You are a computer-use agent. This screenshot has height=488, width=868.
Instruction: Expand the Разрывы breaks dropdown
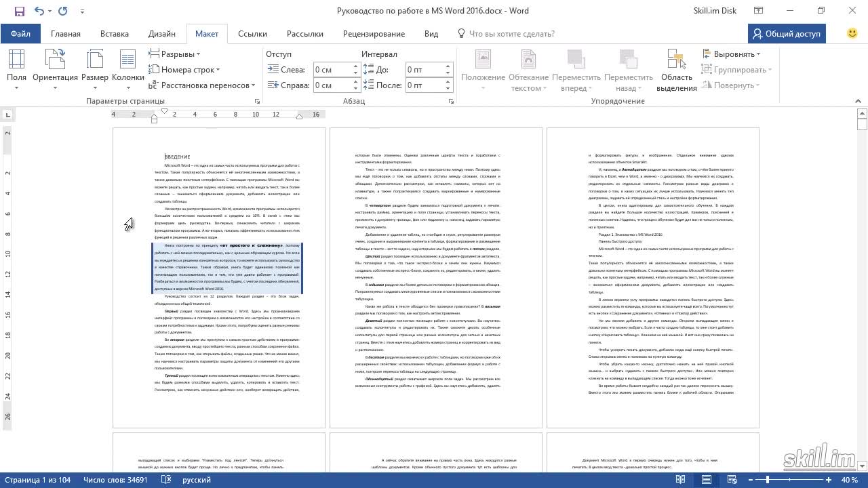click(174, 54)
